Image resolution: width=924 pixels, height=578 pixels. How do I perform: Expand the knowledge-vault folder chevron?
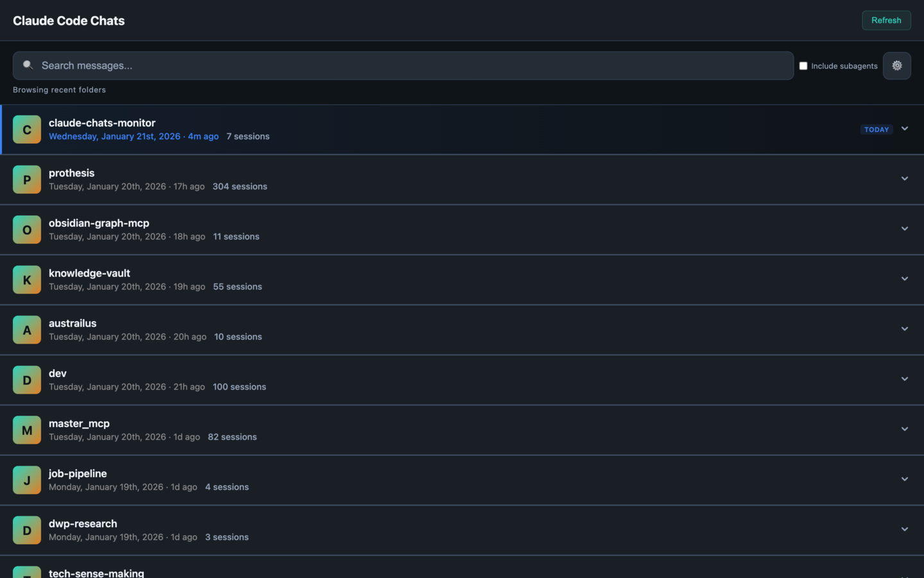click(905, 279)
